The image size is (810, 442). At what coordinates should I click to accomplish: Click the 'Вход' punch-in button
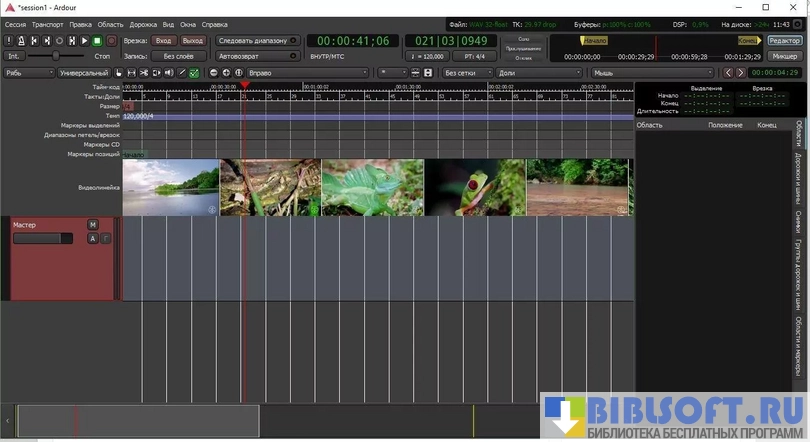click(x=163, y=41)
